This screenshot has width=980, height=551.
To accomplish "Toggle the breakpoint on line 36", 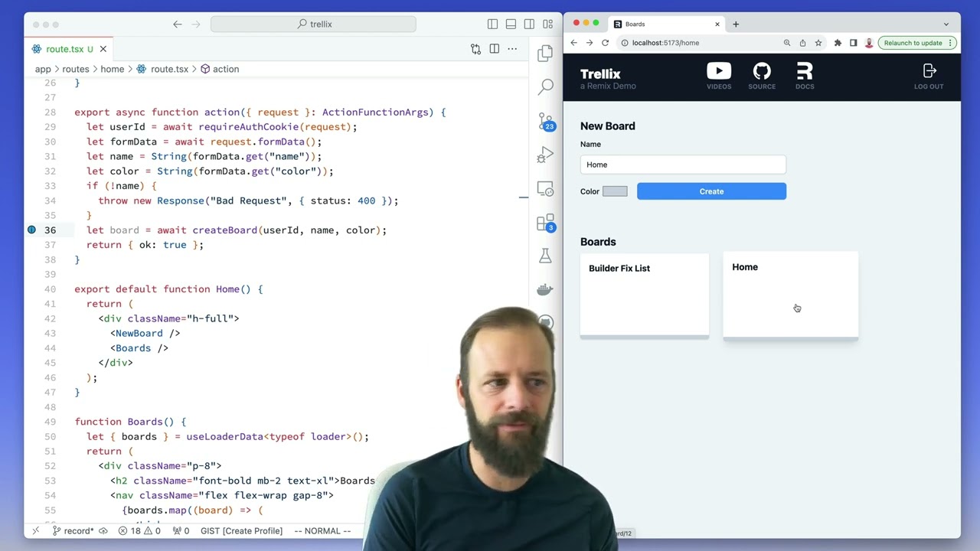I will click(31, 230).
